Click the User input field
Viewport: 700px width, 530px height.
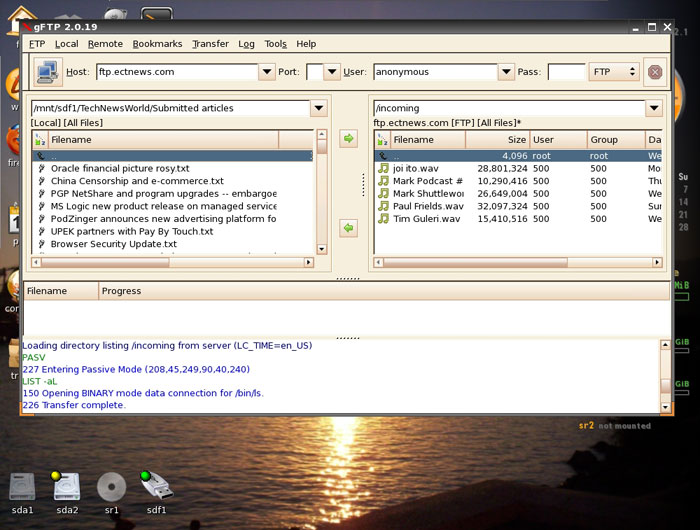pos(435,72)
